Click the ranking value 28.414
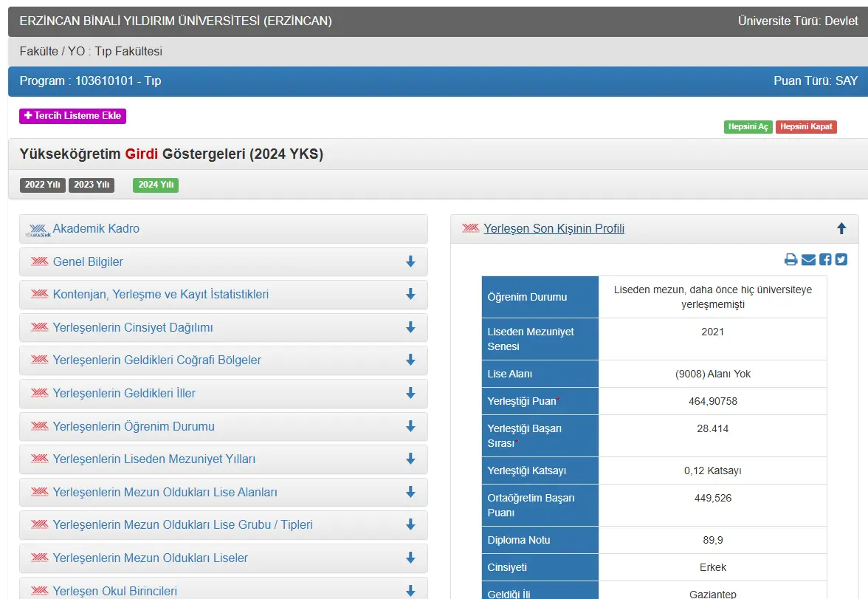Screen dimensions: 868x599 712,428
